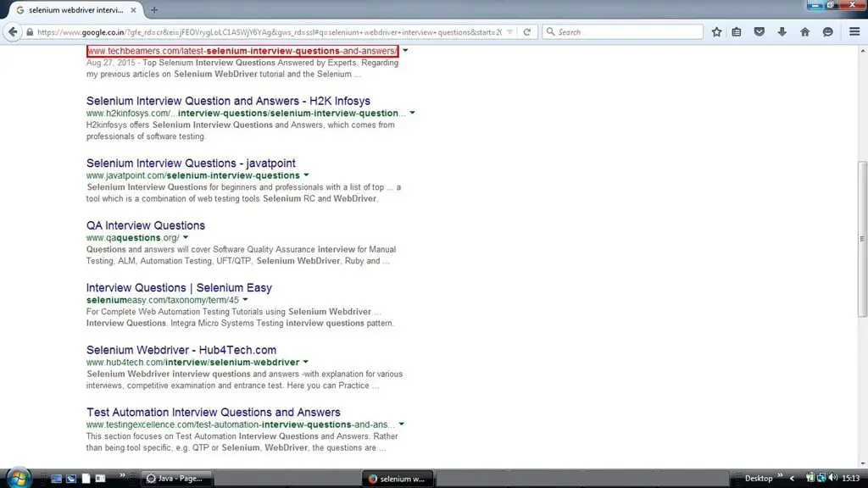
Task: Save page to Pocket icon
Action: [759, 32]
